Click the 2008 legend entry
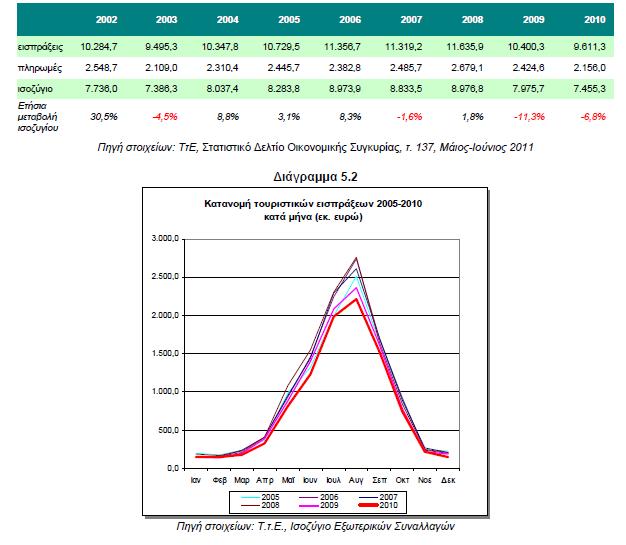The width and height of the screenshot is (626, 545). [x=260, y=505]
